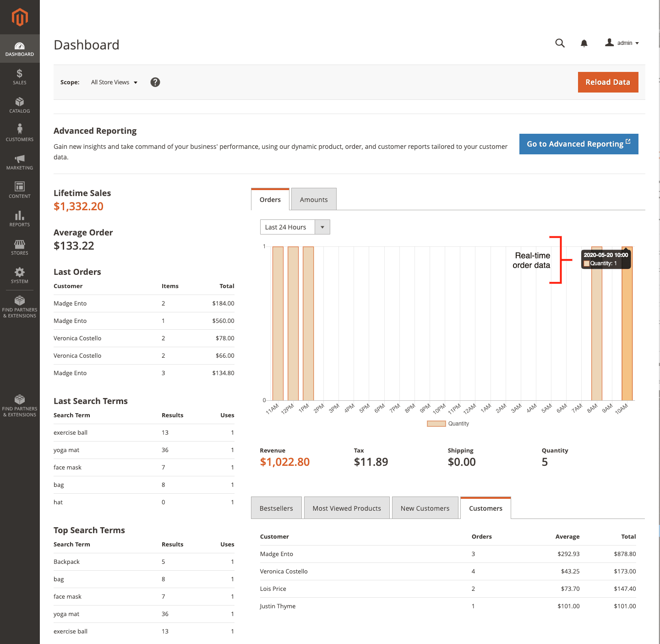Select the Catalog sidebar icon

click(x=19, y=104)
